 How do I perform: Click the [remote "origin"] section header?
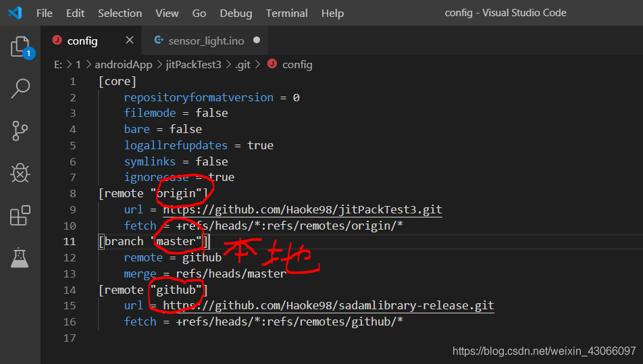point(153,193)
